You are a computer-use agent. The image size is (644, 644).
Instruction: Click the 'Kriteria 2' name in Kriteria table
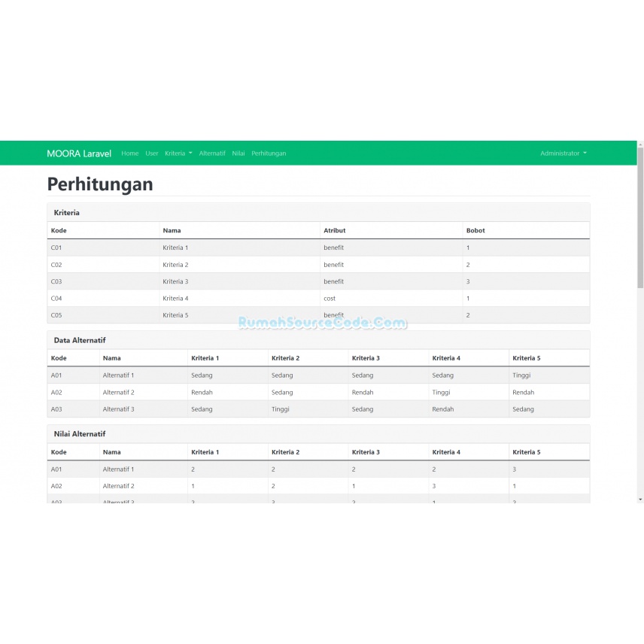175,265
